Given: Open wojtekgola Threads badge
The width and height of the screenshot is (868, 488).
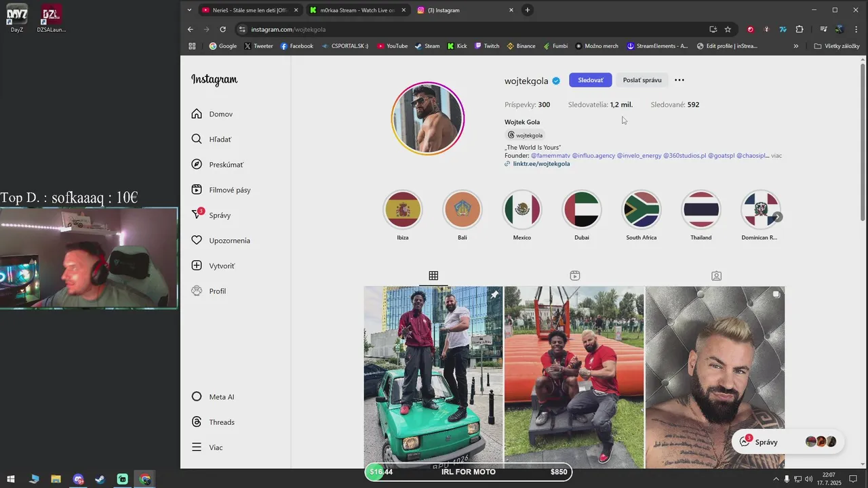Looking at the screenshot, I should tap(525, 135).
